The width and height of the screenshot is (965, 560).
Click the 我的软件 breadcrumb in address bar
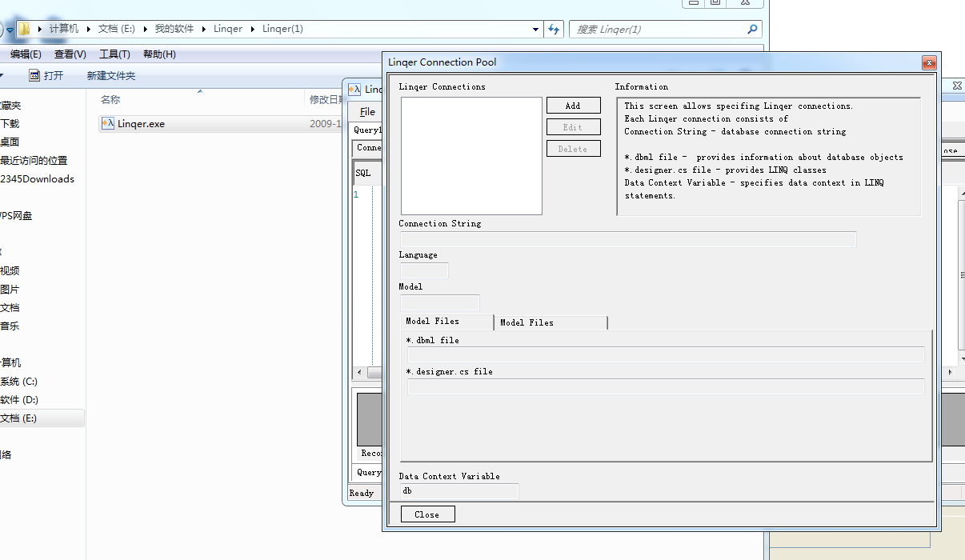pos(174,29)
